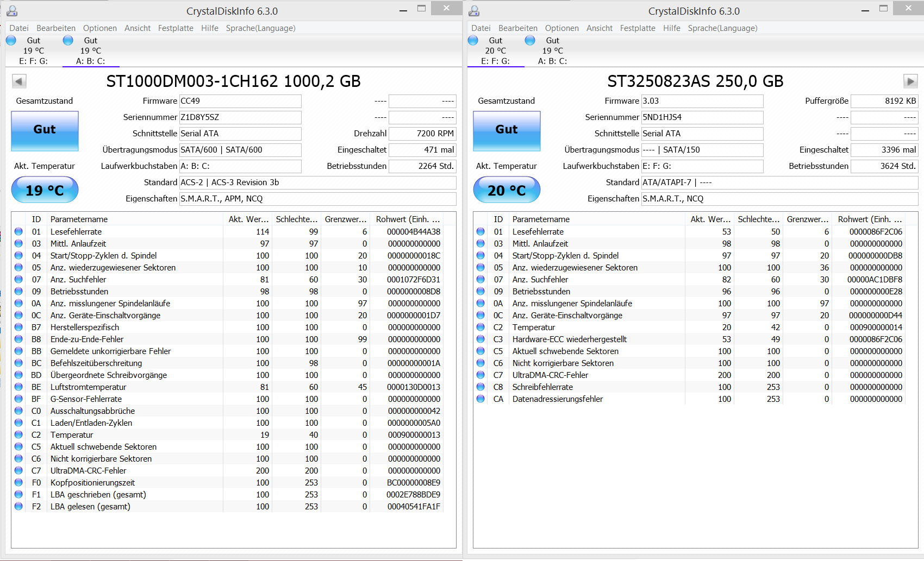
Task: Open the Bearbeiten menu in the ST1000DM003 window
Action: (x=56, y=28)
